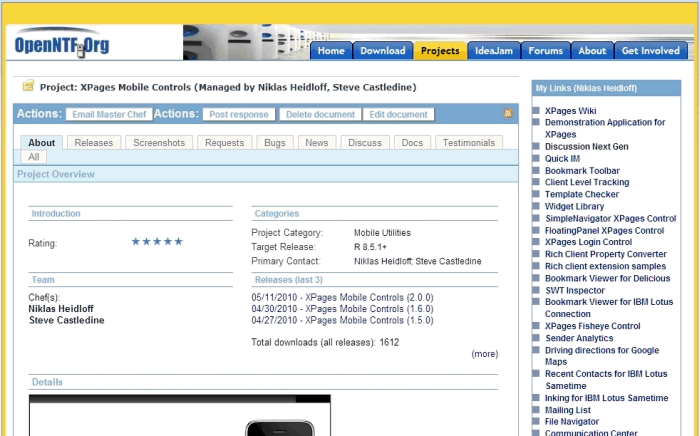700x436 pixels.
Task: Click the total downloads count 1612
Action: point(389,342)
